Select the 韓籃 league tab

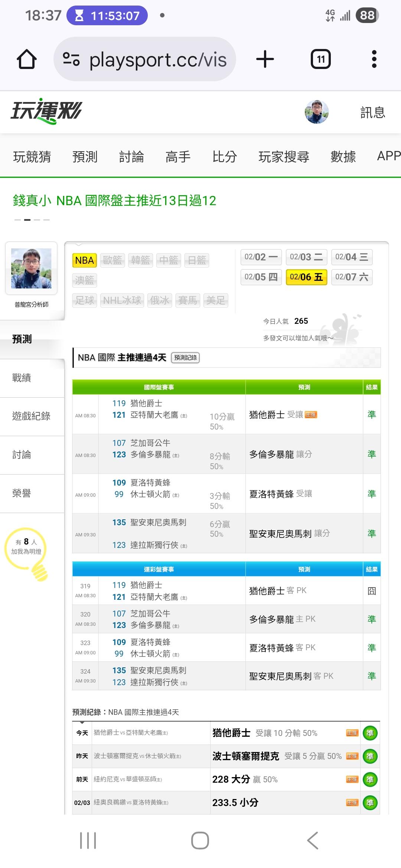point(141,260)
